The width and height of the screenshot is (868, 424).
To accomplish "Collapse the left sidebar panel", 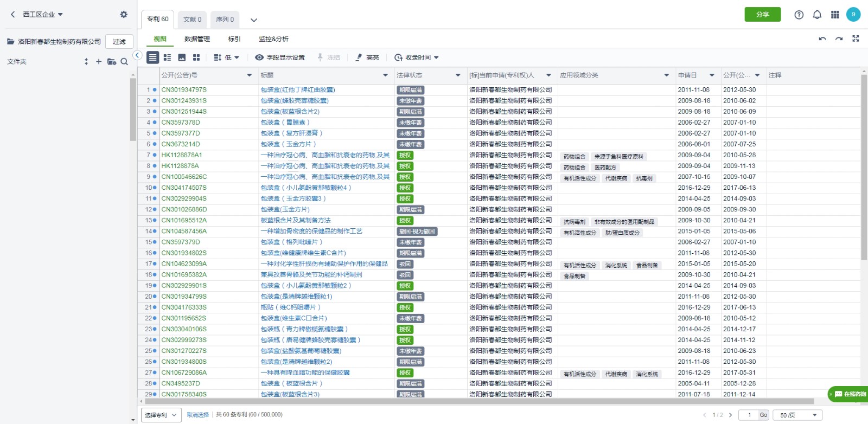I will [x=137, y=55].
